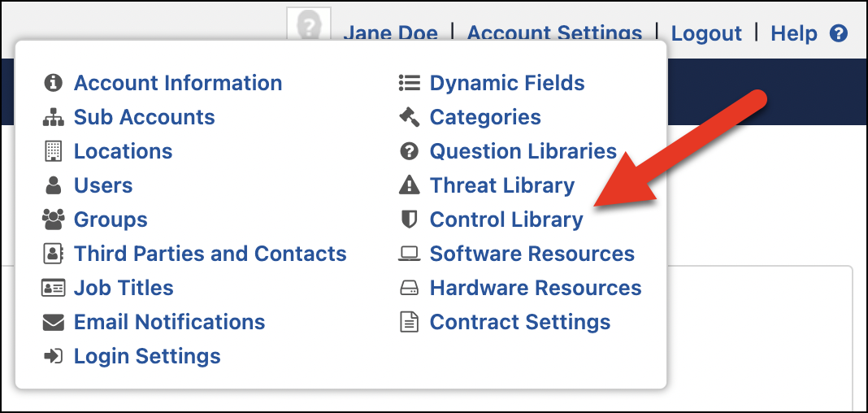Open the Job Titles entry
This screenshot has width=868, height=413.
[x=124, y=288]
